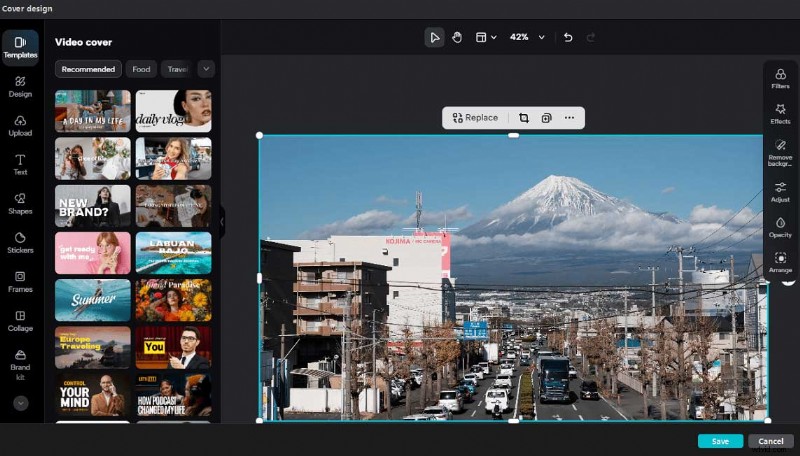Click the undo arrow in toolbar
Screen dimensions: 800x456
[x=568, y=37]
